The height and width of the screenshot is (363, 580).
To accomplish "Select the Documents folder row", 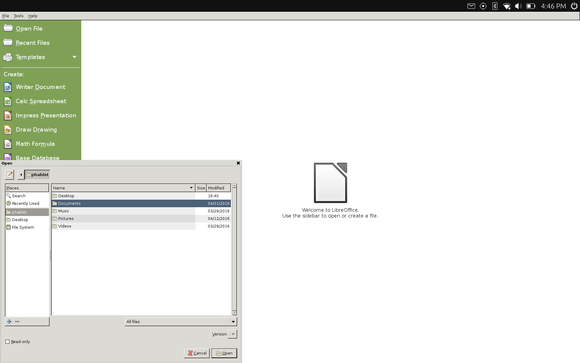I will [141, 204].
